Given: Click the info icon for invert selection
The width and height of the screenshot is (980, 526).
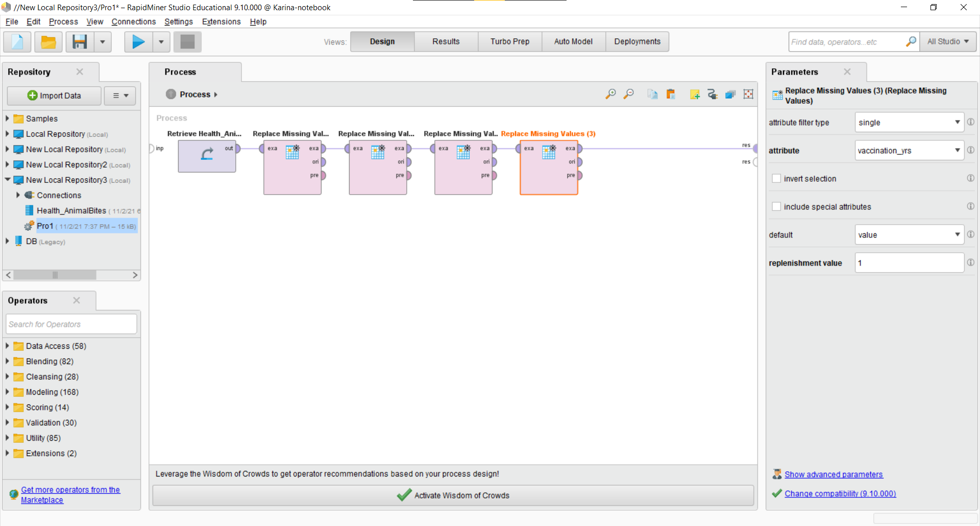Looking at the screenshot, I should (970, 178).
